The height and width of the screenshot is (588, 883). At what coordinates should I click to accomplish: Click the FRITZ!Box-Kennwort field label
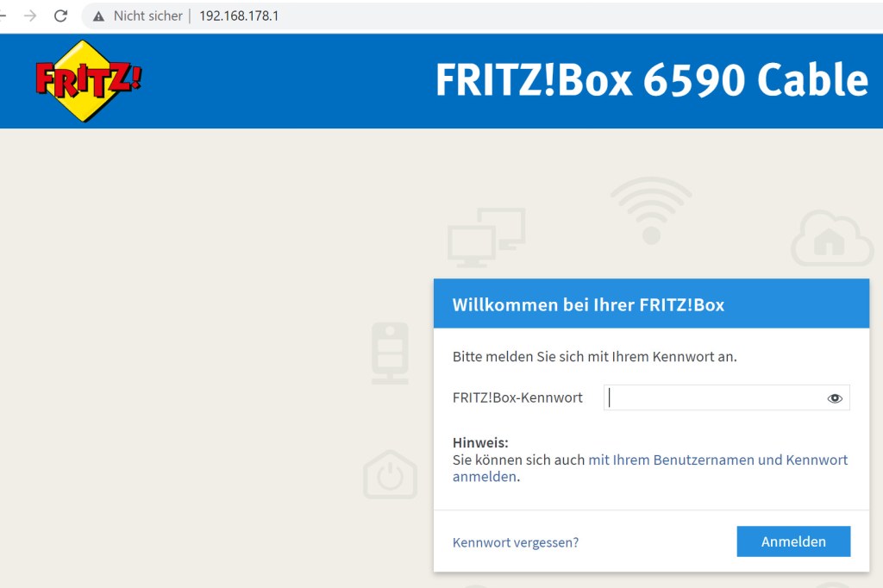[517, 397]
